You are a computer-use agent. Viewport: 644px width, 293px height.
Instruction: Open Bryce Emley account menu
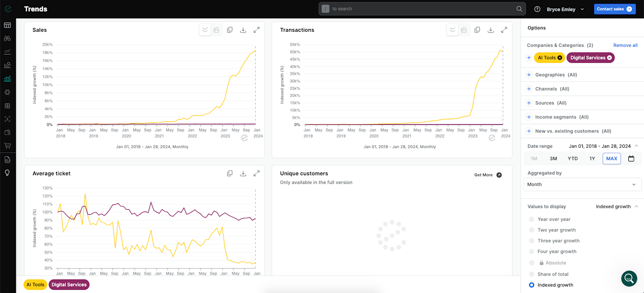pos(565,9)
